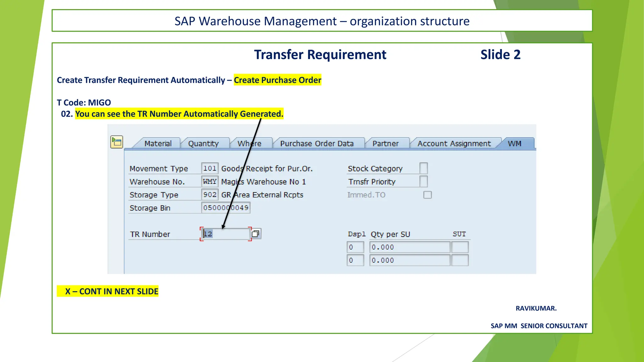The height and width of the screenshot is (362, 644).
Task: Click the Warehouse No. field showing WMY
Action: pos(210,182)
